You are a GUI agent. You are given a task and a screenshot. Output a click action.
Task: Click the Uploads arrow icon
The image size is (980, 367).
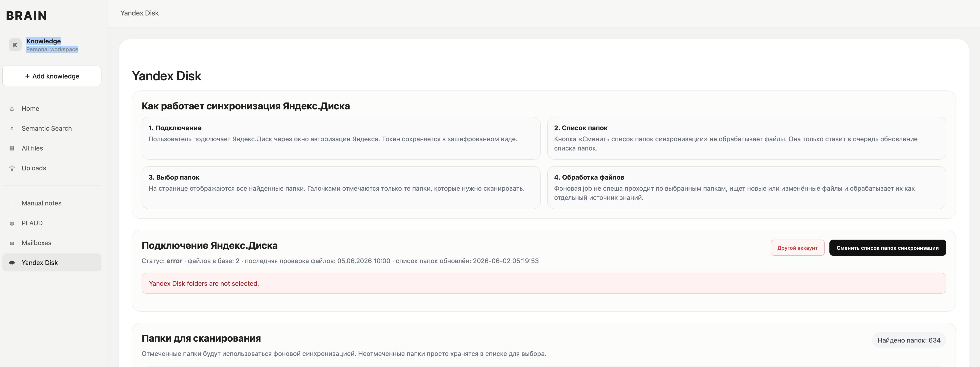coord(12,168)
